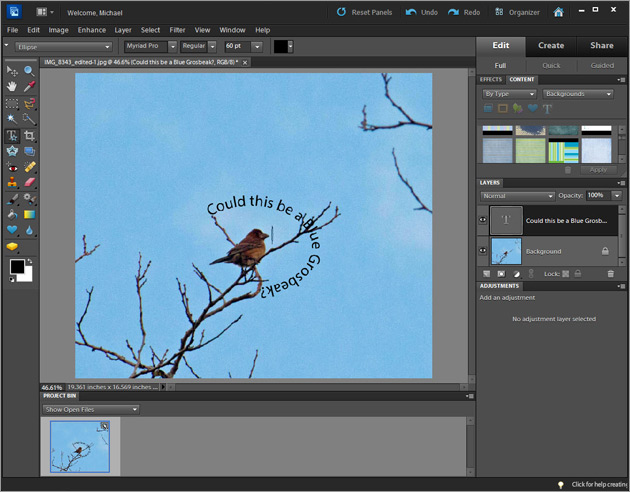The image size is (630, 492).
Task: Select the Gradient tool
Action: pos(29,214)
